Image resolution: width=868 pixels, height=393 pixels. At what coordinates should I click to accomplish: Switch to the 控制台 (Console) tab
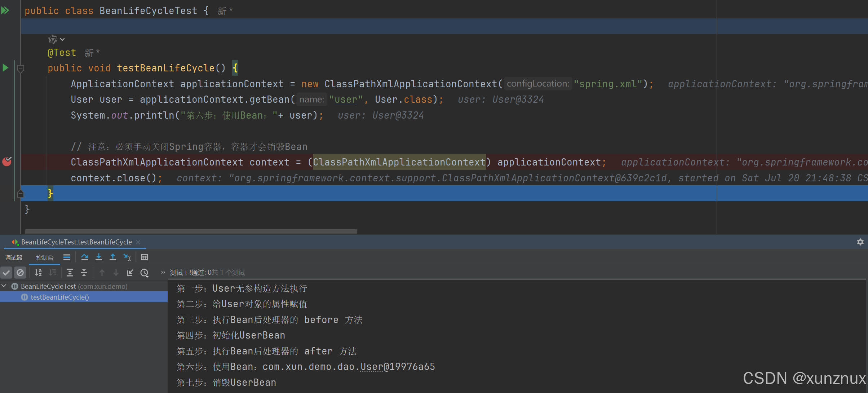pos(45,257)
